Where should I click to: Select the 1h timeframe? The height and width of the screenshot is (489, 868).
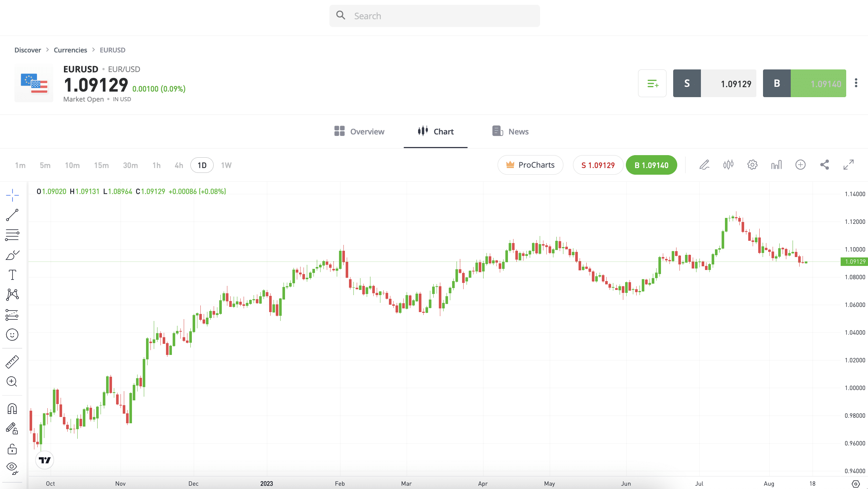tap(157, 165)
